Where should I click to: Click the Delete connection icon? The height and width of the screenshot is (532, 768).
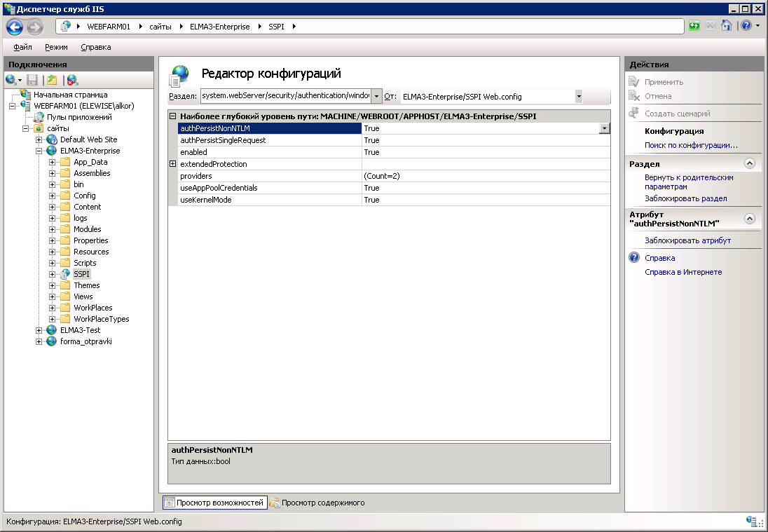pyautogui.click(x=72, y=80)
